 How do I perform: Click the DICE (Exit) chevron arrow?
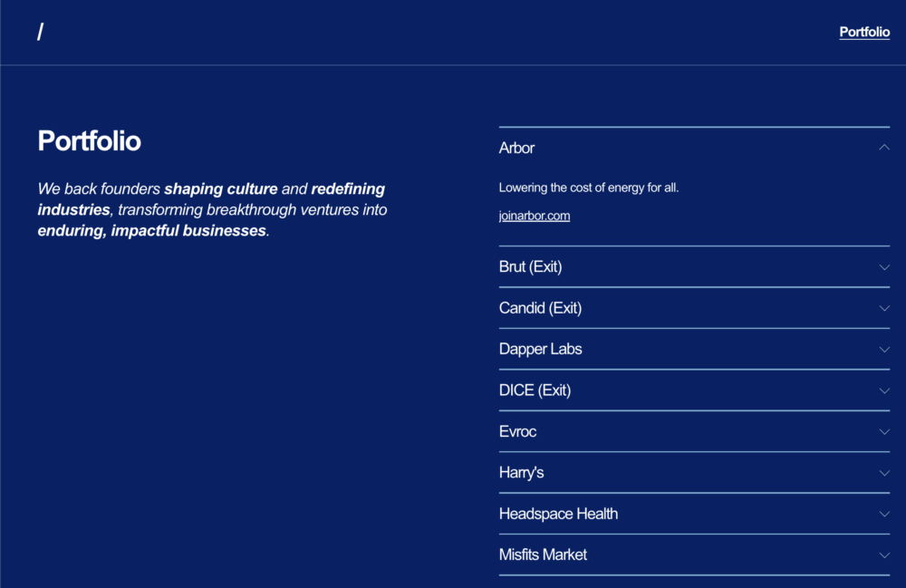(884, 390)
